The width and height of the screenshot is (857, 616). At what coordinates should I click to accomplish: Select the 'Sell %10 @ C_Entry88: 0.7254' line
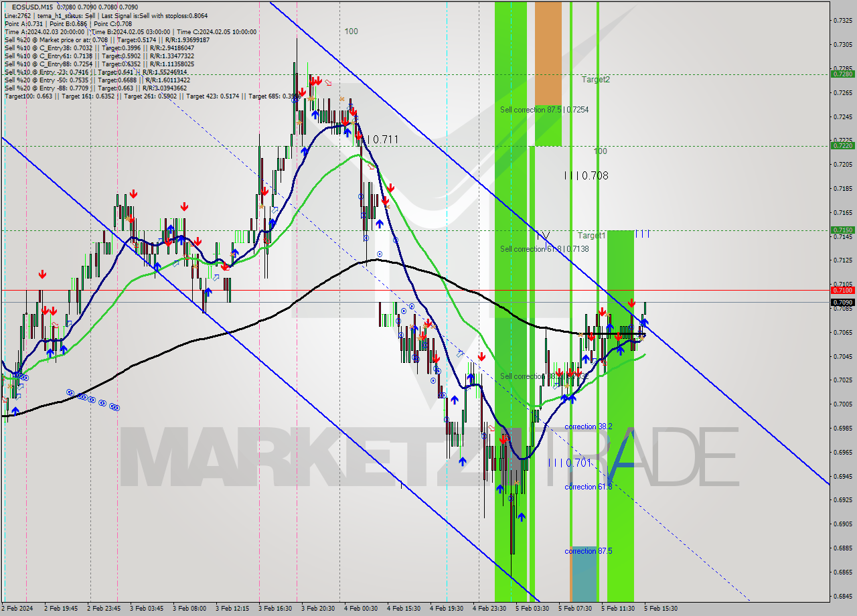(x=99, y=64)
